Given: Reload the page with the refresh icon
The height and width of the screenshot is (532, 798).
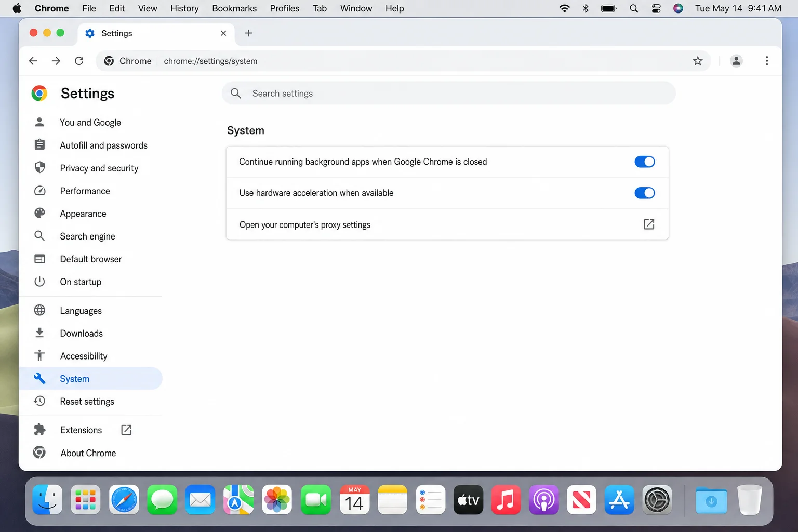Looking at the screenshot, I should point(79,61).
